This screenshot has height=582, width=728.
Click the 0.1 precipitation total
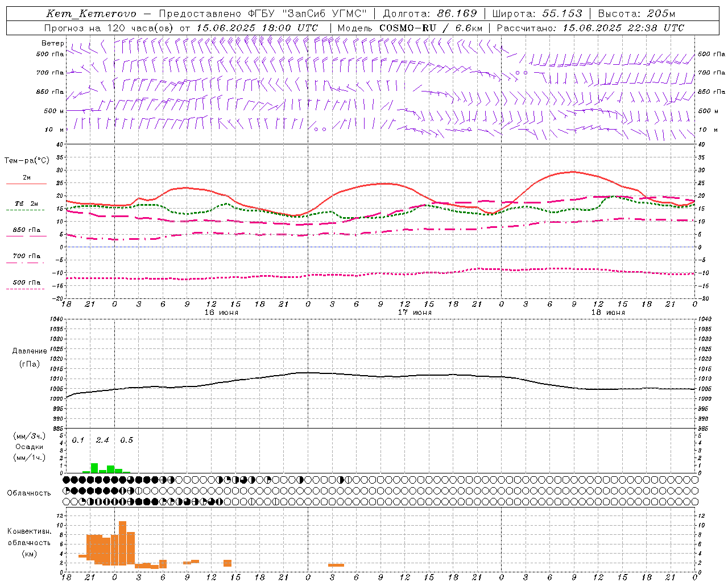pos(78,440)
